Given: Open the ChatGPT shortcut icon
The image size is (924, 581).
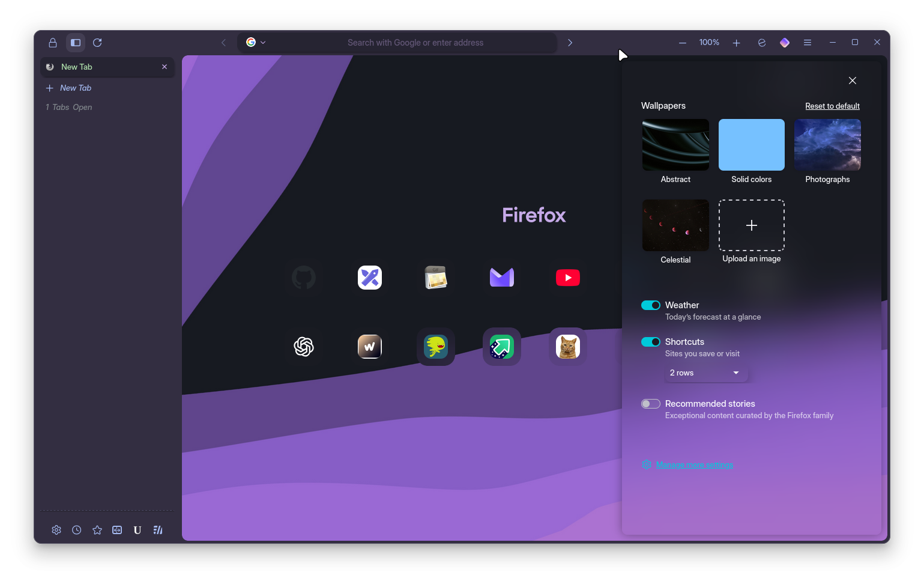Looking at the screenshot, I should [304, 347].
